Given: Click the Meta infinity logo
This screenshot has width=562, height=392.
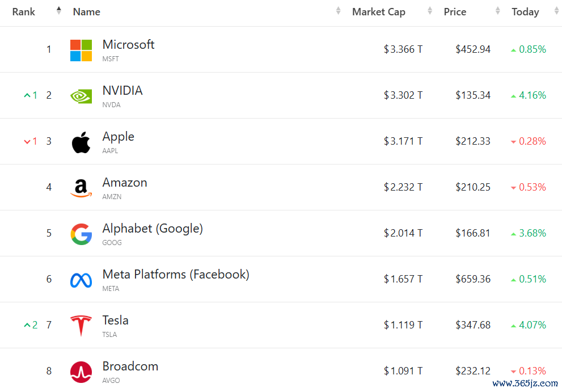Looking at the screenshot, I should coord(81,280).
